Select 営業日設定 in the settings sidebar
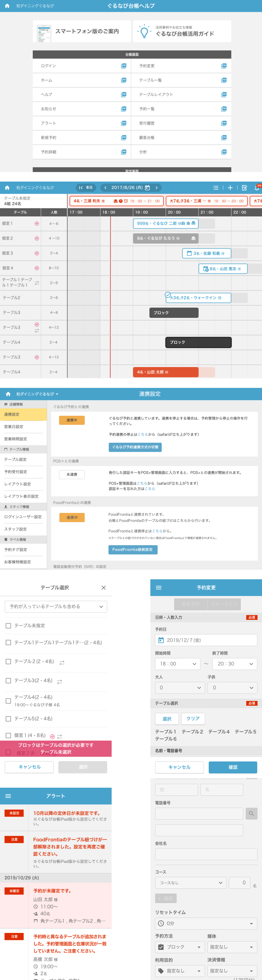Image resolution: width=262 pixels, height=980 pixels. (14, 426)
